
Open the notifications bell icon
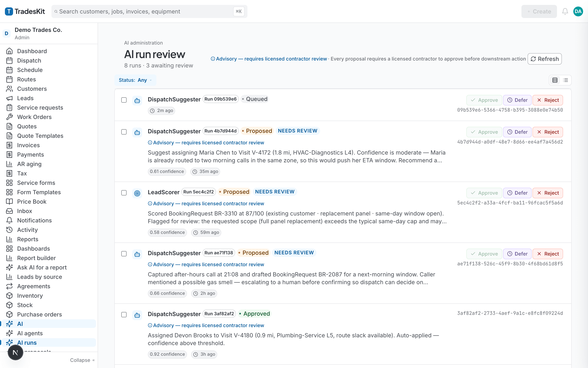565,11
